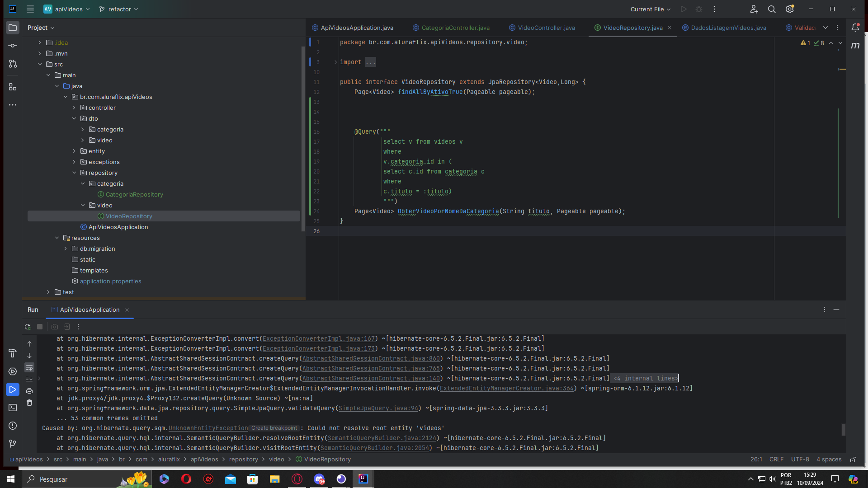The width and height of the screenshot is (868, 488).
Task: Open the Project view dropdown
Action: click(41, 28)
